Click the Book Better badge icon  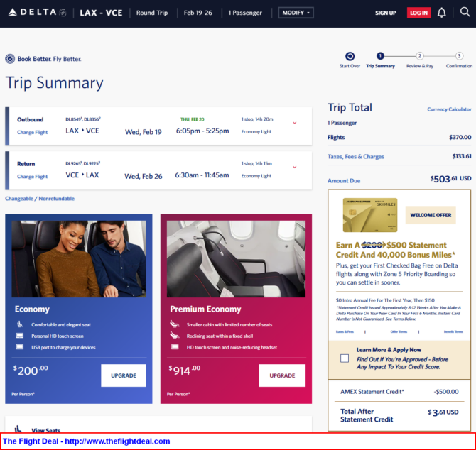point(10,58)
